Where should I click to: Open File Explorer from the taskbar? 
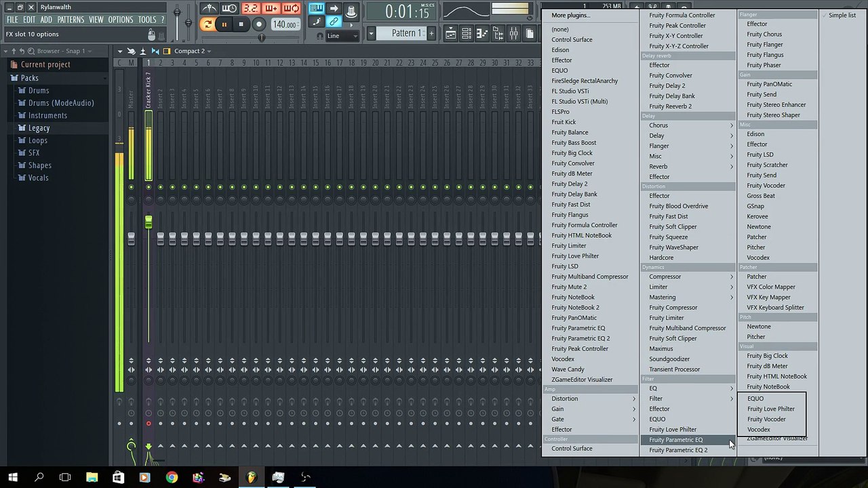pos(92,477)
